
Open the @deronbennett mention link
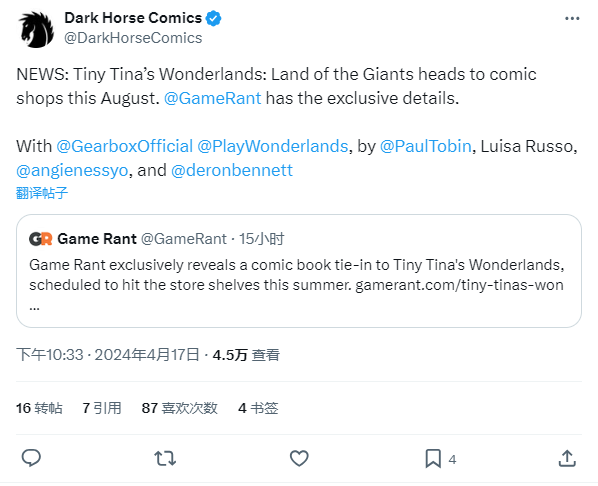(x=232, y=171)
